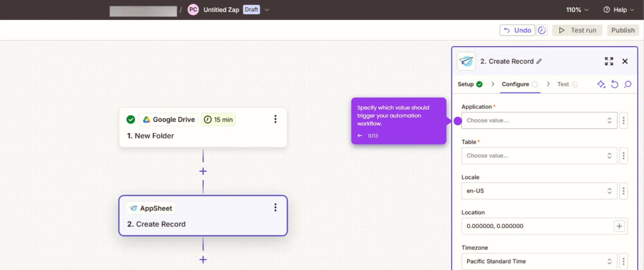Go back using arrow in tooltip
644x270 pixels.
coord(360,136)
